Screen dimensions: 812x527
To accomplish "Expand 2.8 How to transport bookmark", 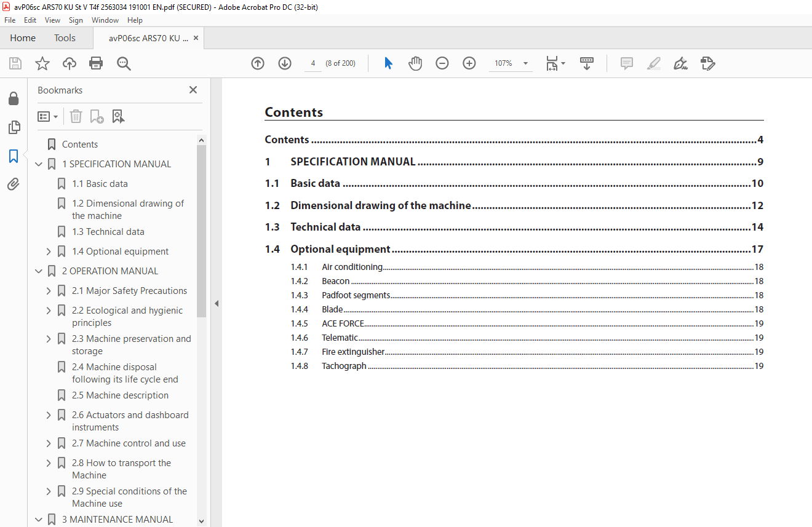I will pos(49,463).
